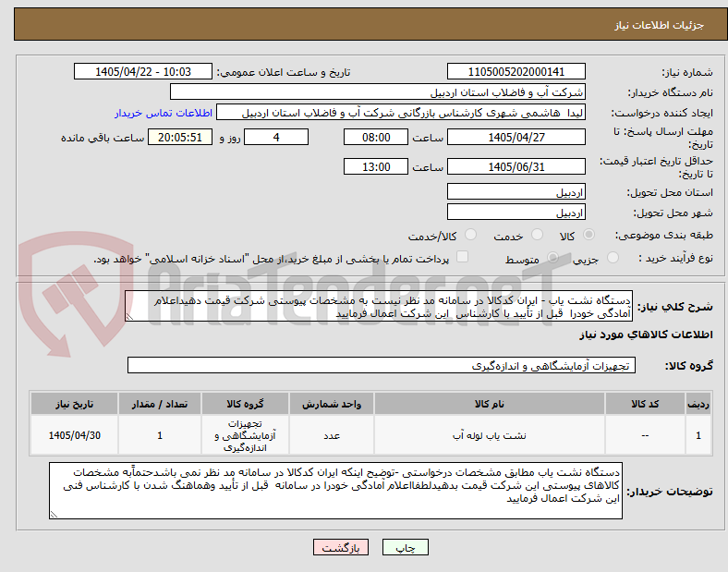The width and height of the screenshot is (728, 572).
Task: Click the نام کالا column header
Action: tap(490, 404)
